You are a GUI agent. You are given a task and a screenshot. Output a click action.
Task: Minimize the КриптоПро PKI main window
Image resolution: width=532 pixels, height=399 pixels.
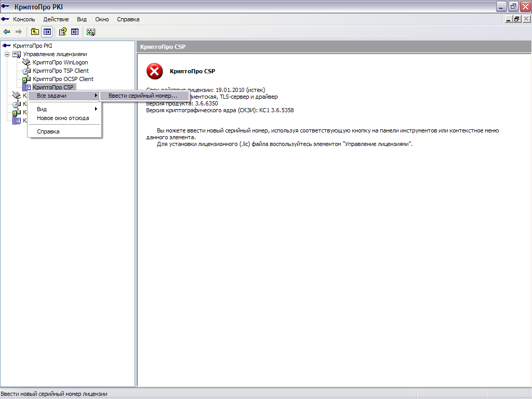(x=501, y=6)
